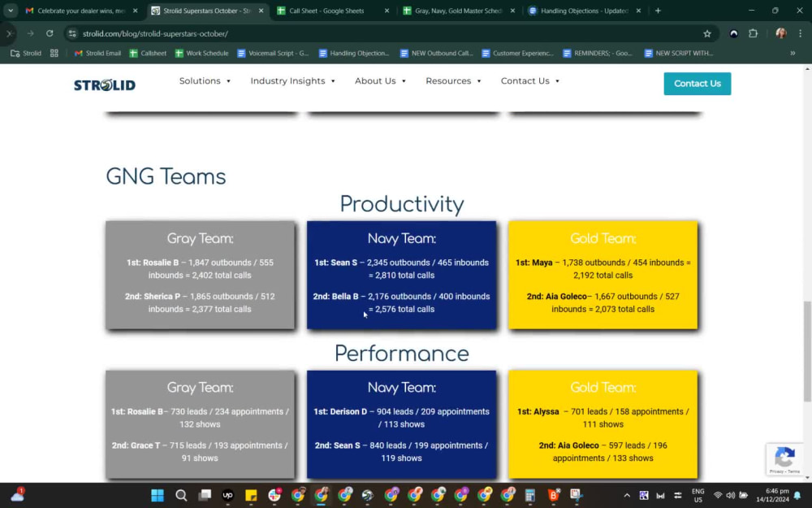
Task: Open the Callsheet bookmark
Action: tap(148, 53)
